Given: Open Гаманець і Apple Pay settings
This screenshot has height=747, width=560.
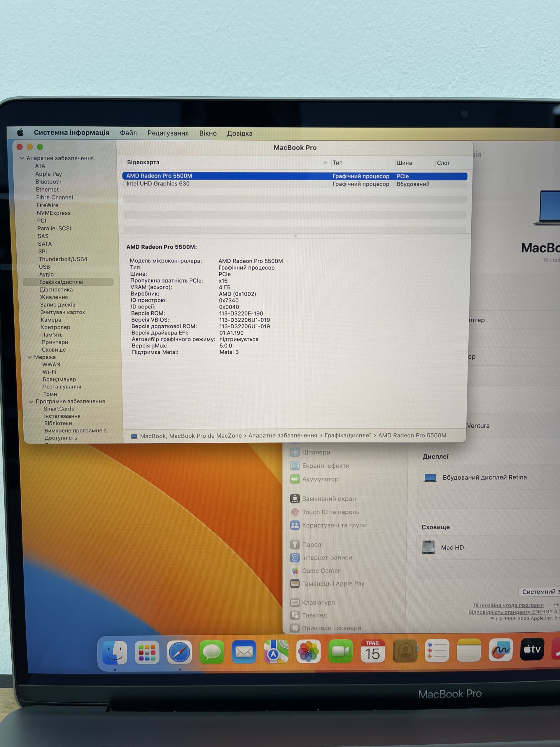Looking at the screenshot, I should (328, 584).
